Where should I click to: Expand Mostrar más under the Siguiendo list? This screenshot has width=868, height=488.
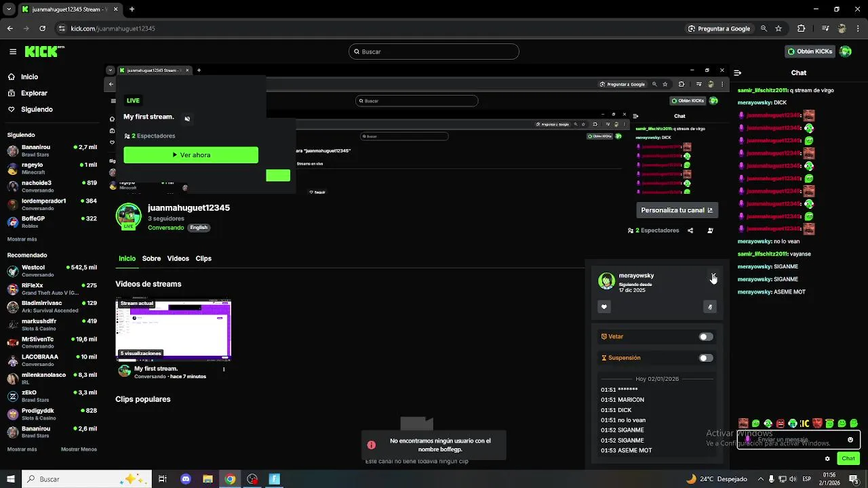pos(22,239)
